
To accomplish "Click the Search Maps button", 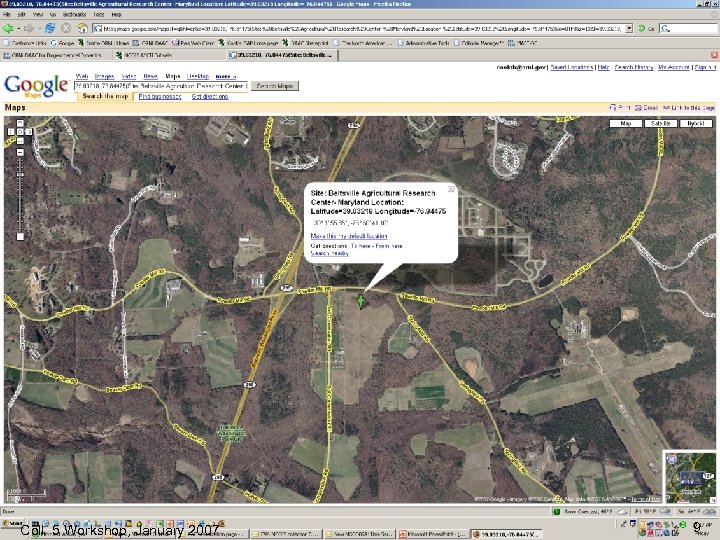I will [275, 86].
